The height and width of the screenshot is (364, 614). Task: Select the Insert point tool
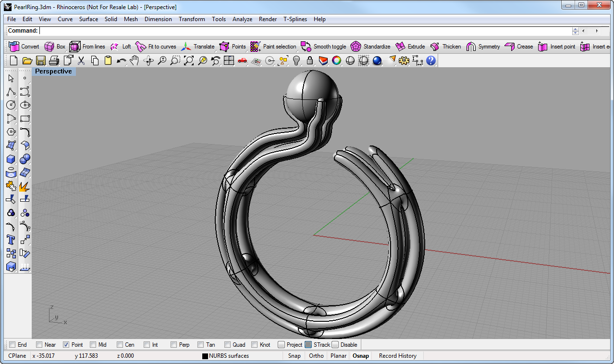[556, 47]
